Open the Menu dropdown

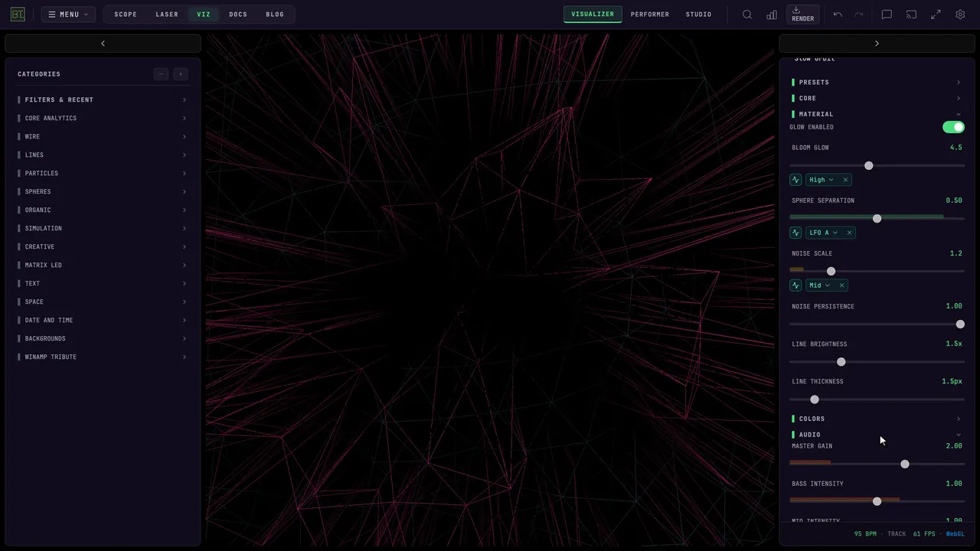click(68, 15)
